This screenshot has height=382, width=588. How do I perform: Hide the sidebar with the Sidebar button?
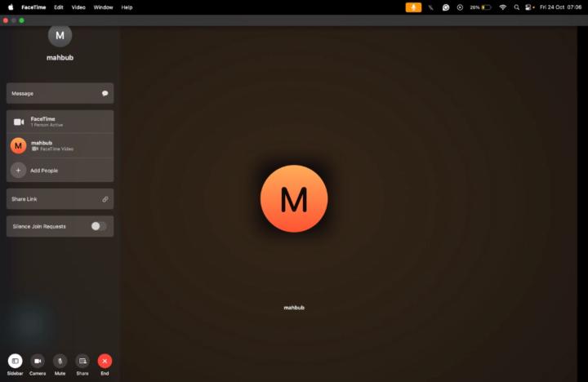pos(15,361)
